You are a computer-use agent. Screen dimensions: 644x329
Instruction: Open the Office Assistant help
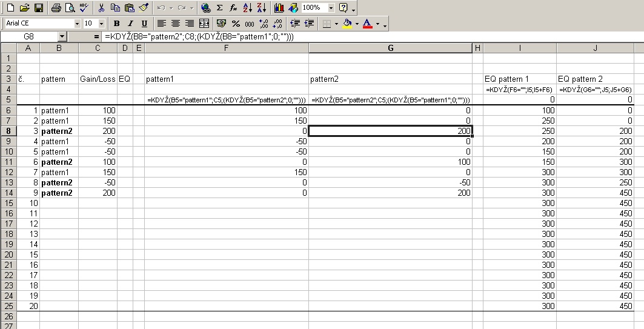[344, 7]
